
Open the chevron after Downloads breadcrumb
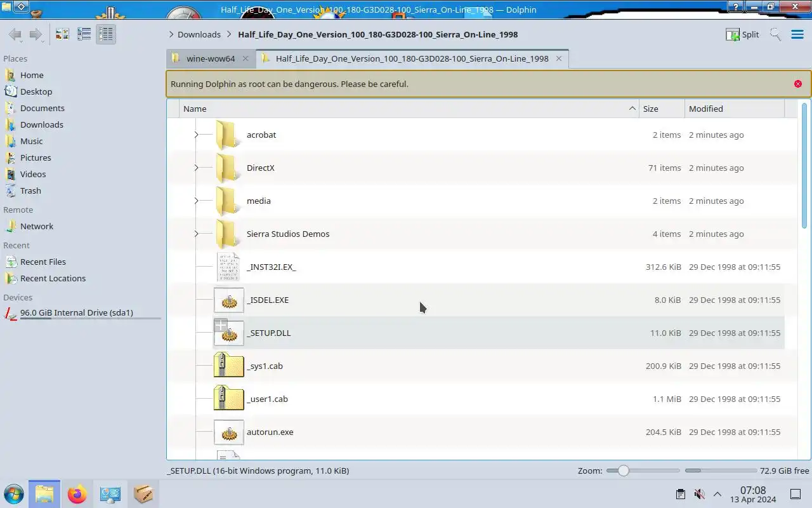click(x=230, y=34)
